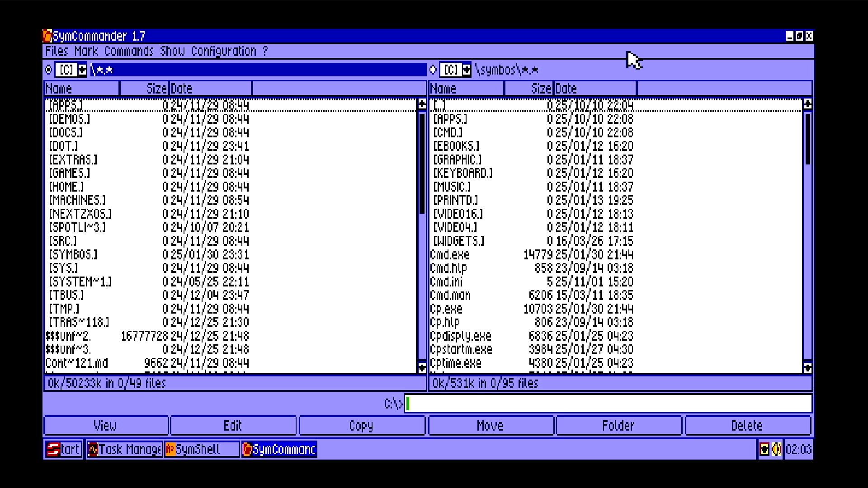868x488 pixels.
Task: Click the command line input field
Action: point(608,404)
